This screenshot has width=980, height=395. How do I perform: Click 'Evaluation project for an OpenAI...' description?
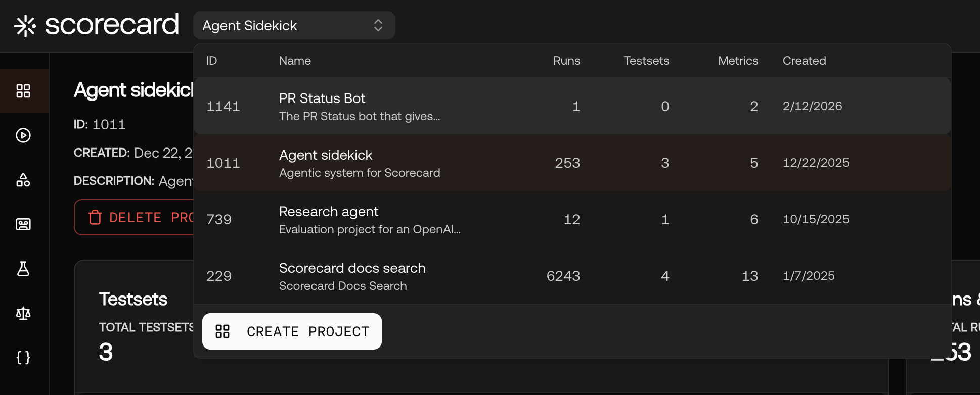pos(370,229)
